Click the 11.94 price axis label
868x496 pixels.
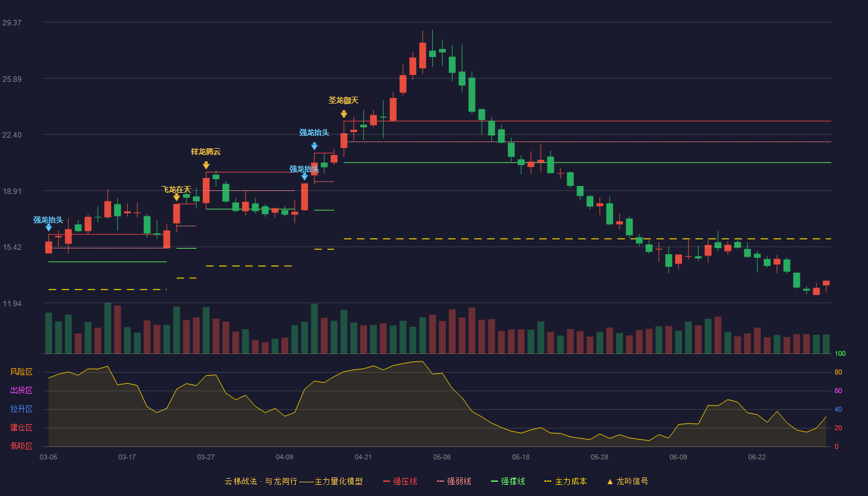pos(12,304)
